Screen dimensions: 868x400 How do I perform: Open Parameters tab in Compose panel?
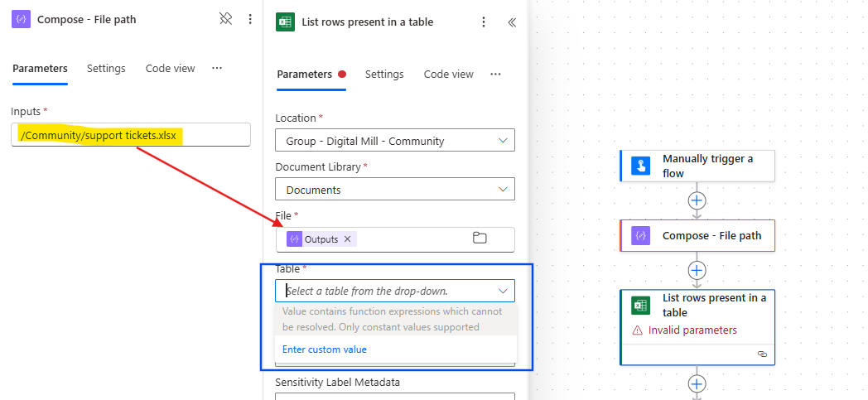(x=40, y=69)
